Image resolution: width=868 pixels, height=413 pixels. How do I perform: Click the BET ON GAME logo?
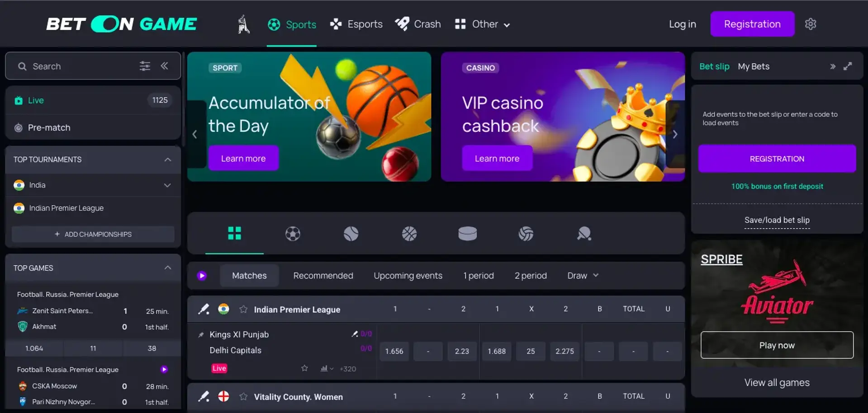[121, 24]
